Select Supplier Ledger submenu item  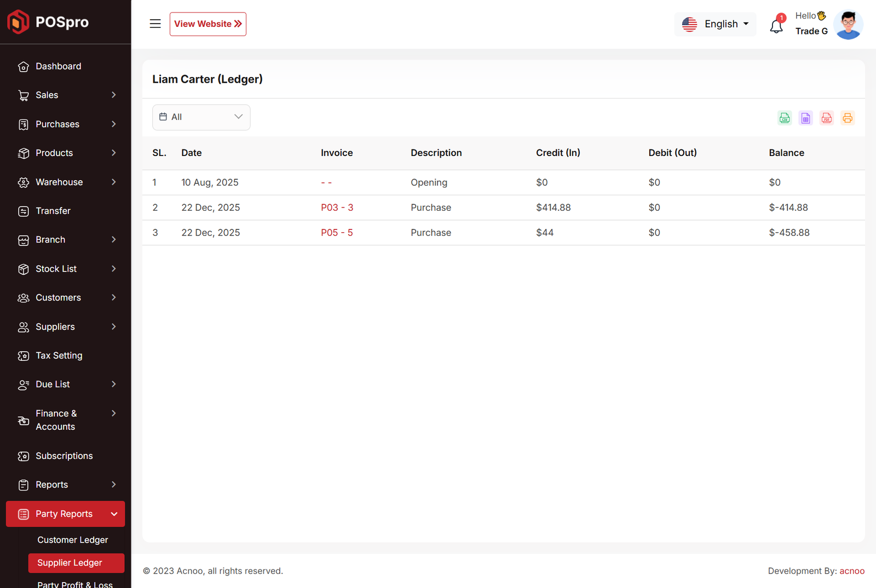pos(70,563)
